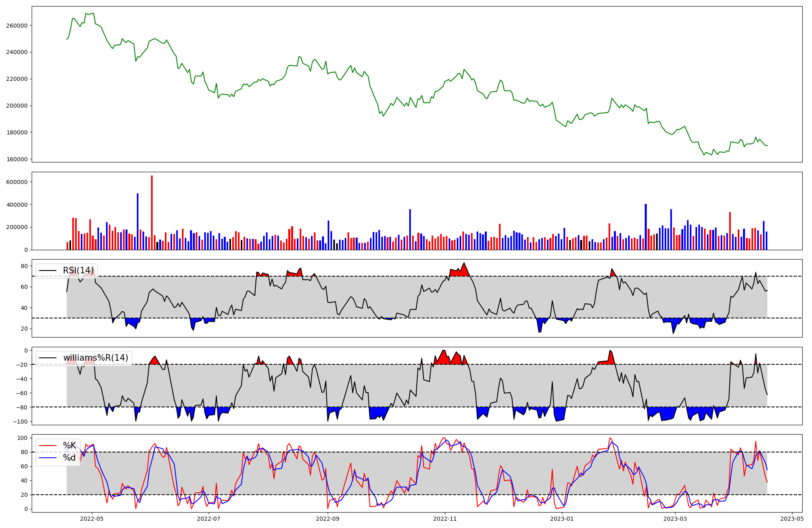Click the 2022-09 x-axis tick label
This screenshot has height=528, width=812.
tap(328, 519)
